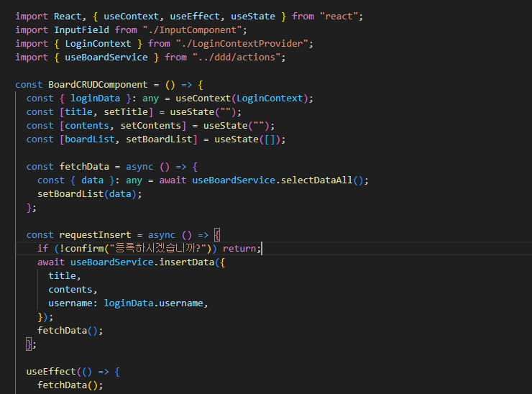The height and width of the screenshot is (394, 532).
Task: Click the highlighted closing brace ending requestInsert
Action: click(x=29, y=344)
